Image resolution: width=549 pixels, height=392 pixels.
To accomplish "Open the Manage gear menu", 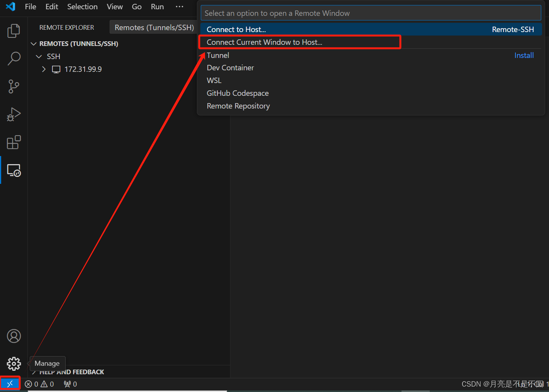I will [14, 363].
